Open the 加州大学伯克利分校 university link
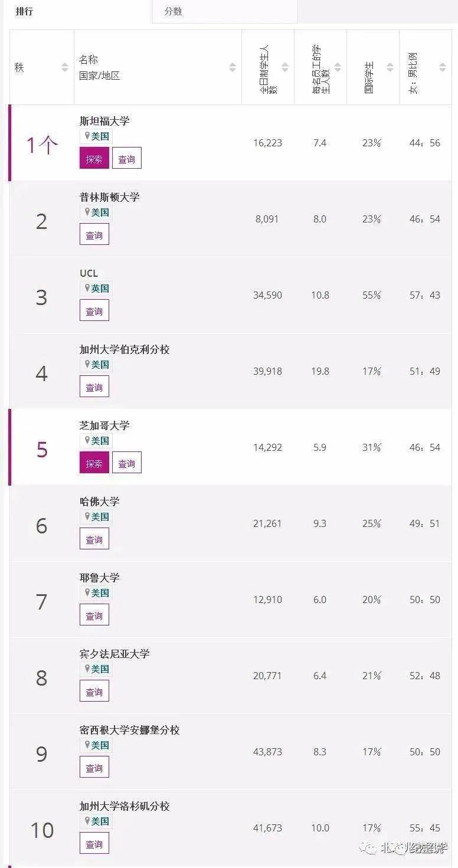This screenshot has height=868, width=458. click(x=125, y=349)
